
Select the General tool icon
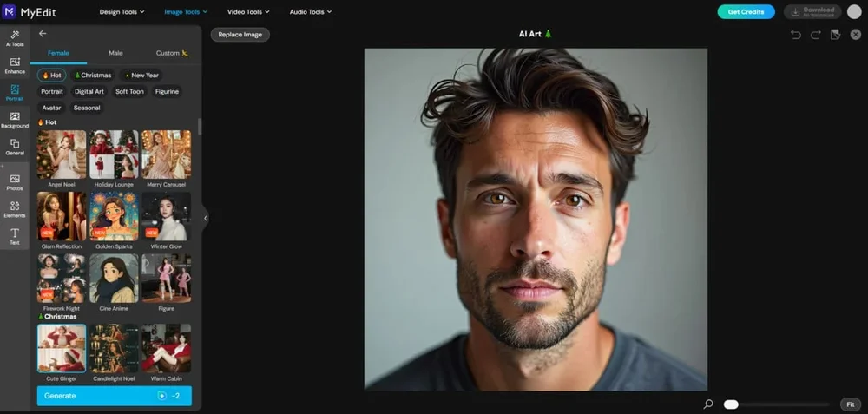pos(14,147)
